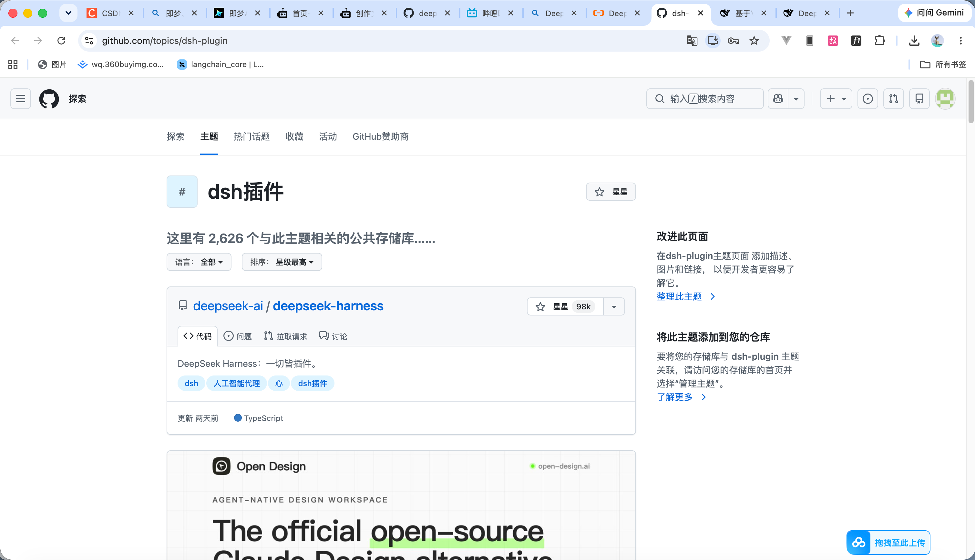Bookmark this page with the star icon

tap(754, 40)
